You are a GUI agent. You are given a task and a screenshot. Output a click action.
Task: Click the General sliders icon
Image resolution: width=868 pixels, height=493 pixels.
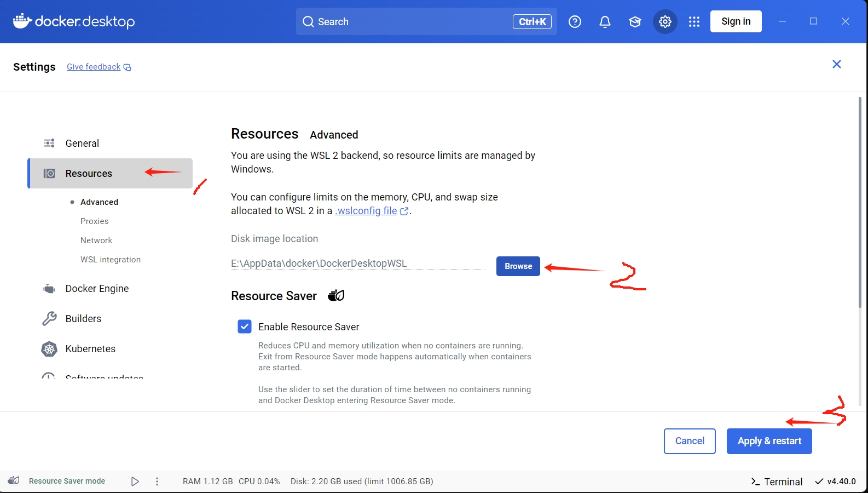[x=49, y=143]
